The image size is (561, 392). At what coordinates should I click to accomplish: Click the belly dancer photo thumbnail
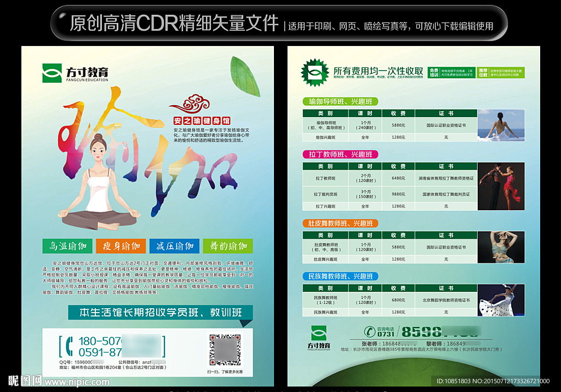[501, 247]
